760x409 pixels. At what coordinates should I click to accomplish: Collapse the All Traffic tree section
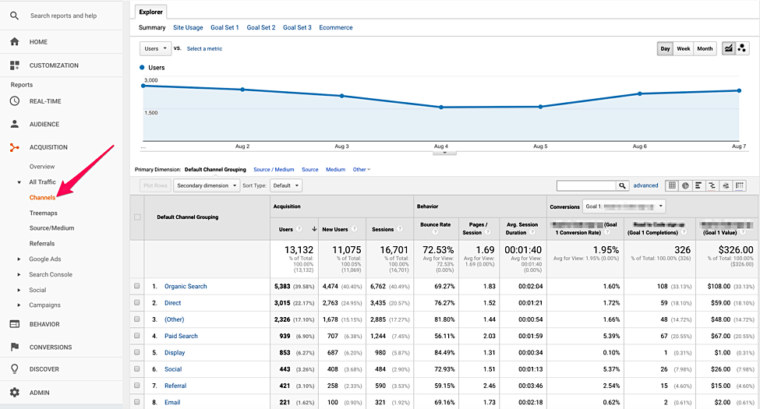point(19,182)
